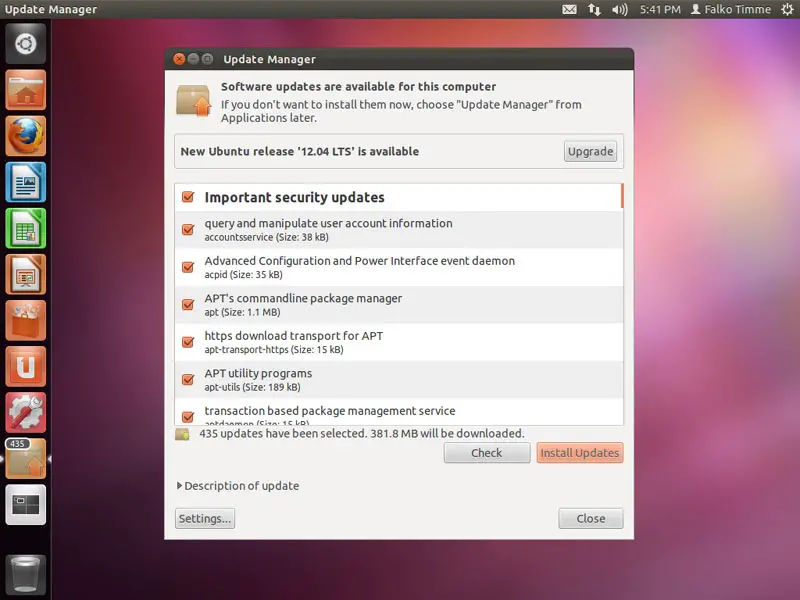Open the messaging envelope indicator

(x=569, y=9)
